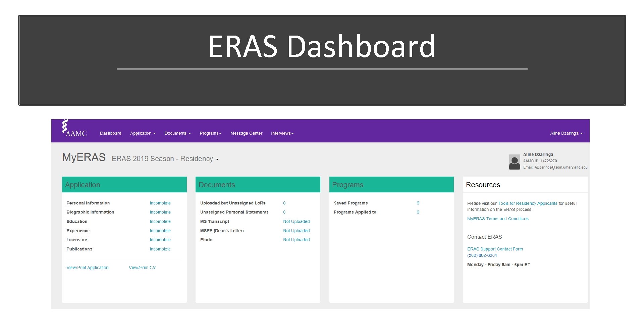
Task: Click the View/Print Application link
Action: (87, 267)
